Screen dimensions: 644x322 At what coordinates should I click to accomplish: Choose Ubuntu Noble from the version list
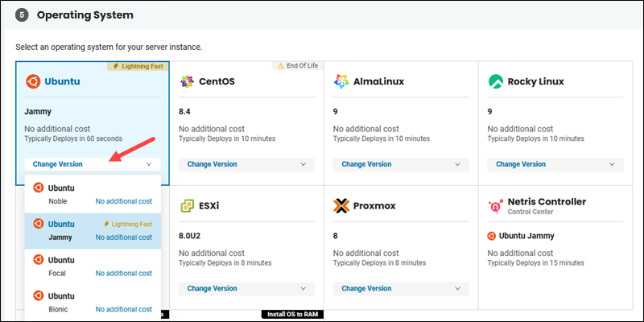point(93,195)
